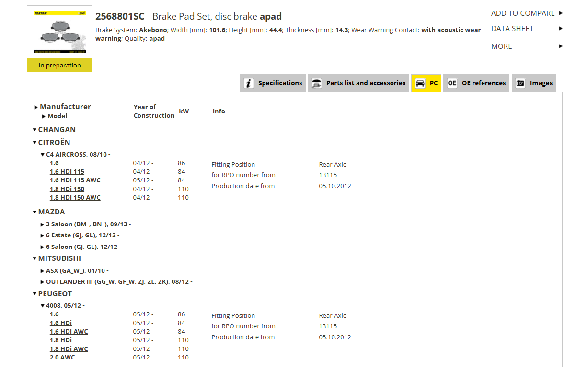Open Peugeot 4008 1.6 link

point(54,314)
